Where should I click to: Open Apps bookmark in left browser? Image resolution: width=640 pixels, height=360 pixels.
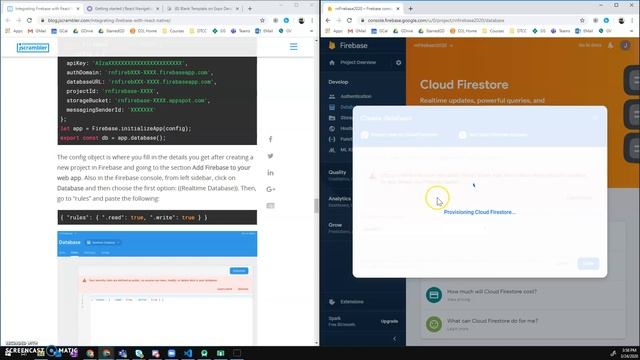click(14, 31)
